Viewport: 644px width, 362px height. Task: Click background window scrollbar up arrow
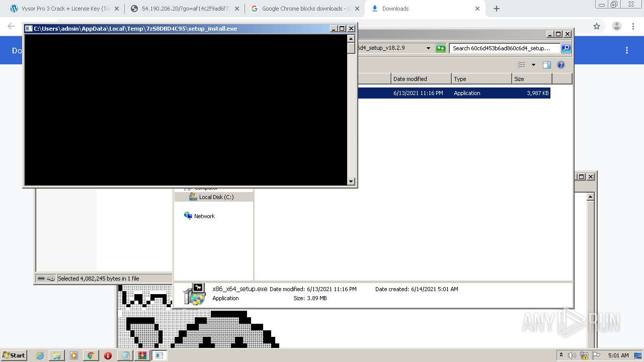(591, 197)
